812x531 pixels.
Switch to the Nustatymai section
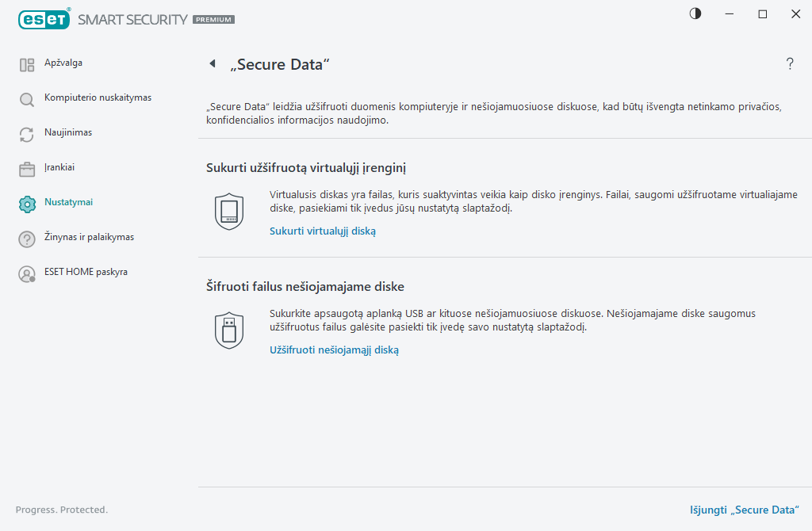(70, 202)
